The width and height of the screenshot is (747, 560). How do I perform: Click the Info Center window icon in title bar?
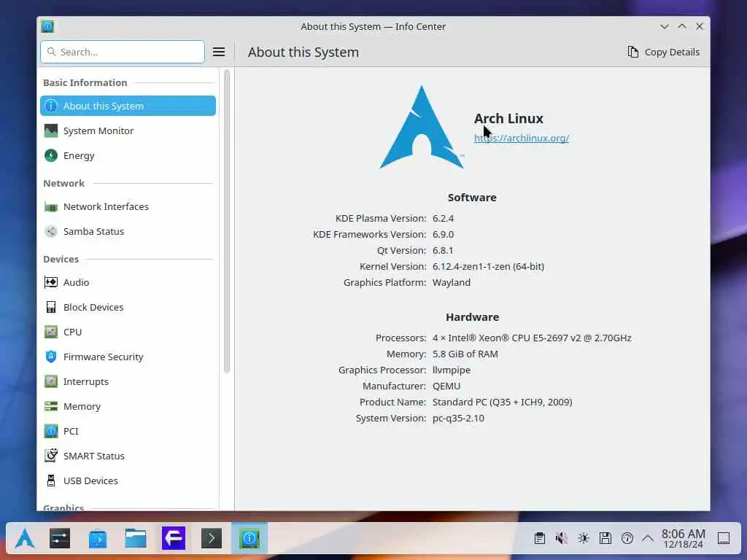47,26
